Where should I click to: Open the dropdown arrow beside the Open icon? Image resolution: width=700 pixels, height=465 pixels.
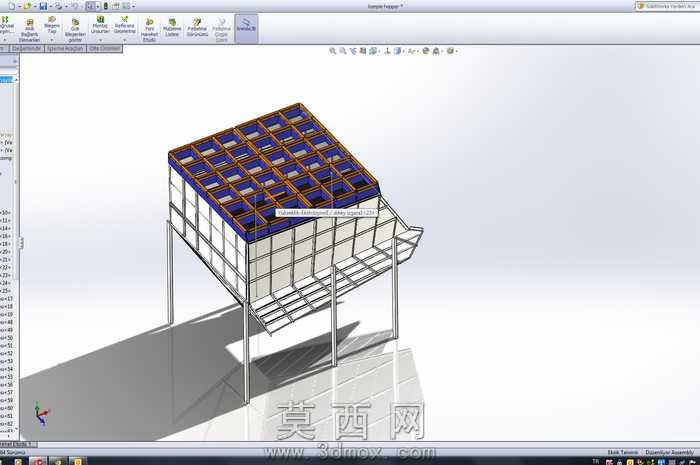(x=35, y=7)
